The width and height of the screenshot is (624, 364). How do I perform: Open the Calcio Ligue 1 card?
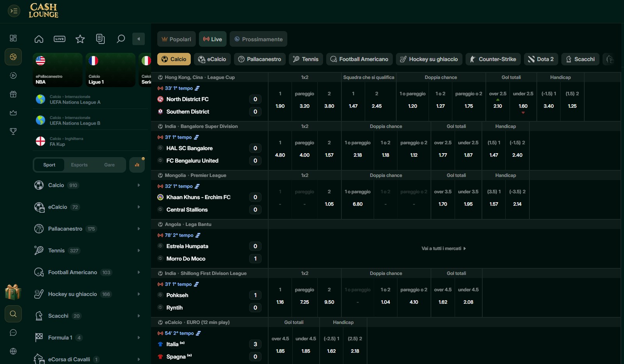click(x=111, y=70)
